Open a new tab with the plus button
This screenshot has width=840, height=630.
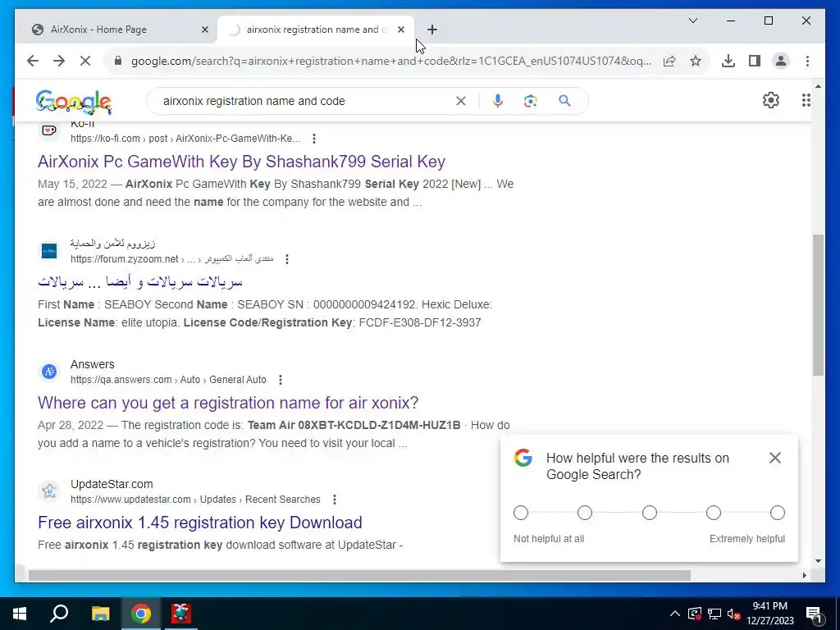coord(432,30)
